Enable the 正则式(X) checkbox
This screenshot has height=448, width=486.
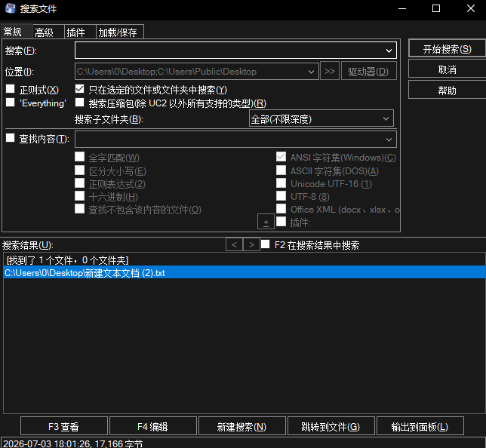point(11,89)
